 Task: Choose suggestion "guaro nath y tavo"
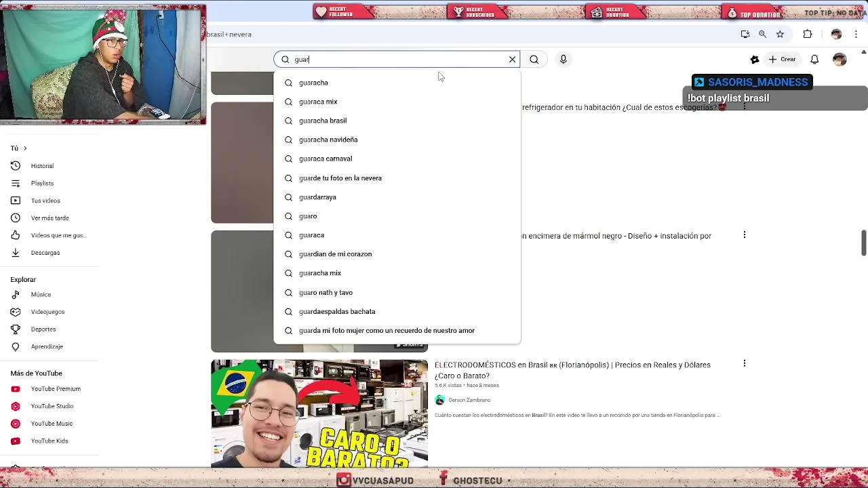tap(397, 293)
